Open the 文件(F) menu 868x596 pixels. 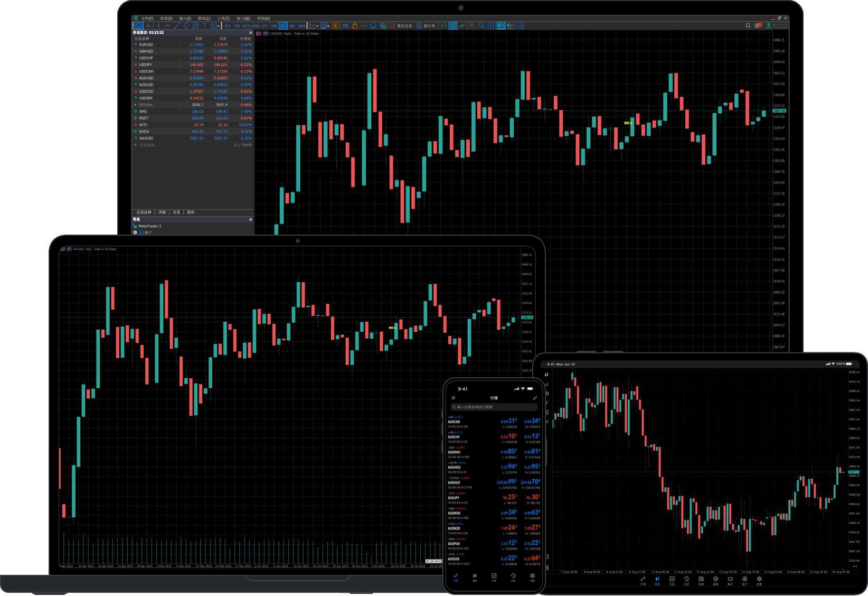click(x=147, y=18)
